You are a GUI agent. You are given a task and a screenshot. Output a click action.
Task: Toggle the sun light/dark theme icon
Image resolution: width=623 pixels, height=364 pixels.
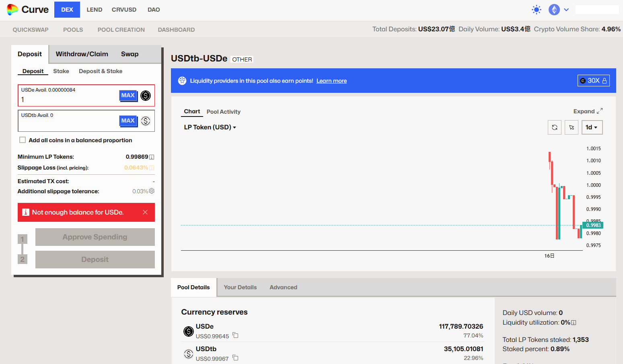tap(537, 10)
